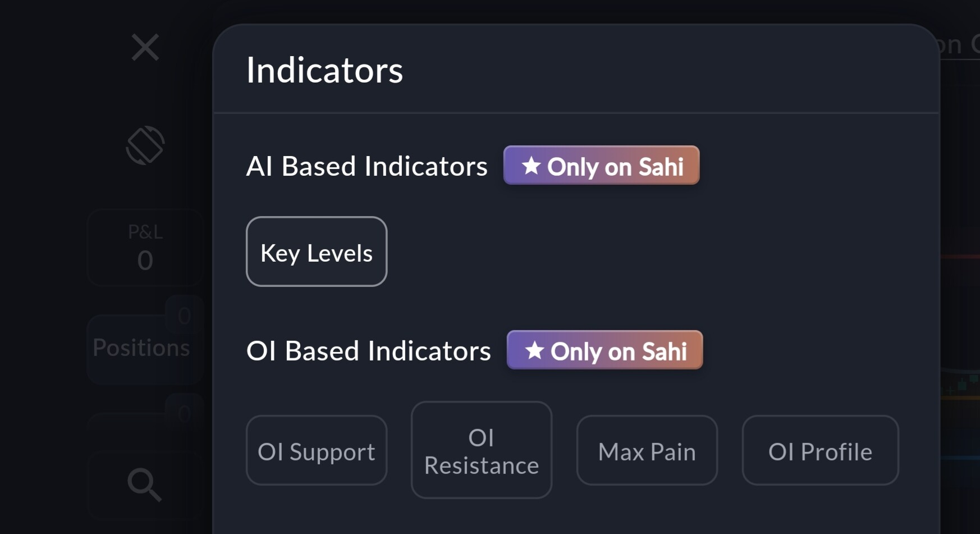Toggle the Max Pain indicator
The image size is (980, 534).
pos(647,450)
